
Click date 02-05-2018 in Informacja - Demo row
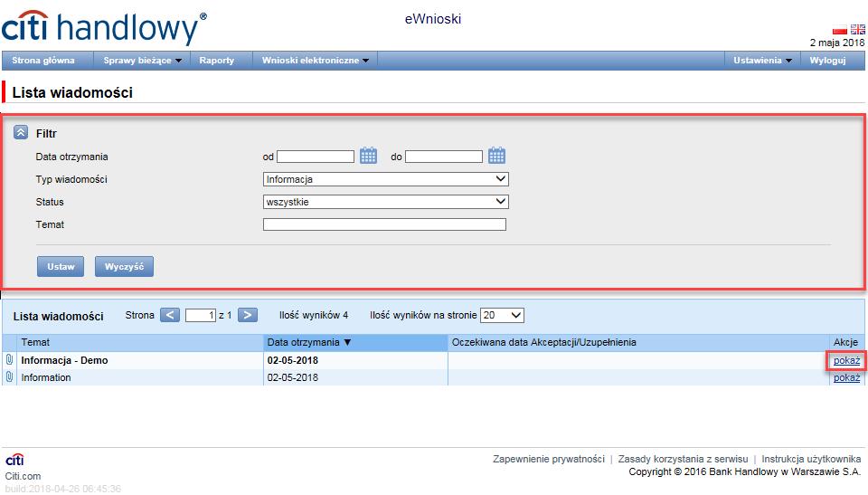point(293,360)
